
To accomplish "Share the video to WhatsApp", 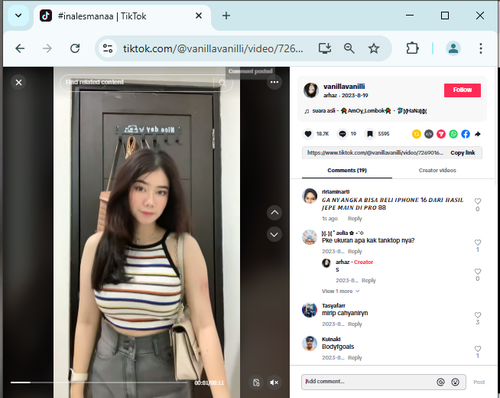I will tap(453, 134).
